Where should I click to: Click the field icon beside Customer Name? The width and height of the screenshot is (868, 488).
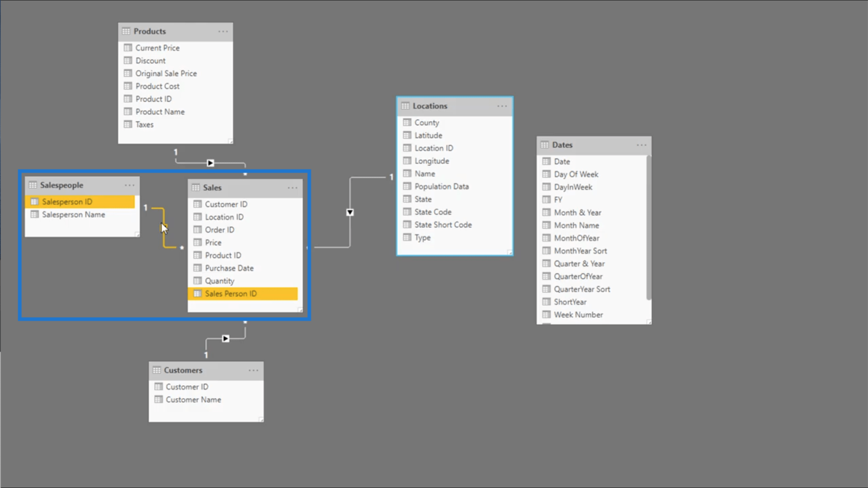159,400
